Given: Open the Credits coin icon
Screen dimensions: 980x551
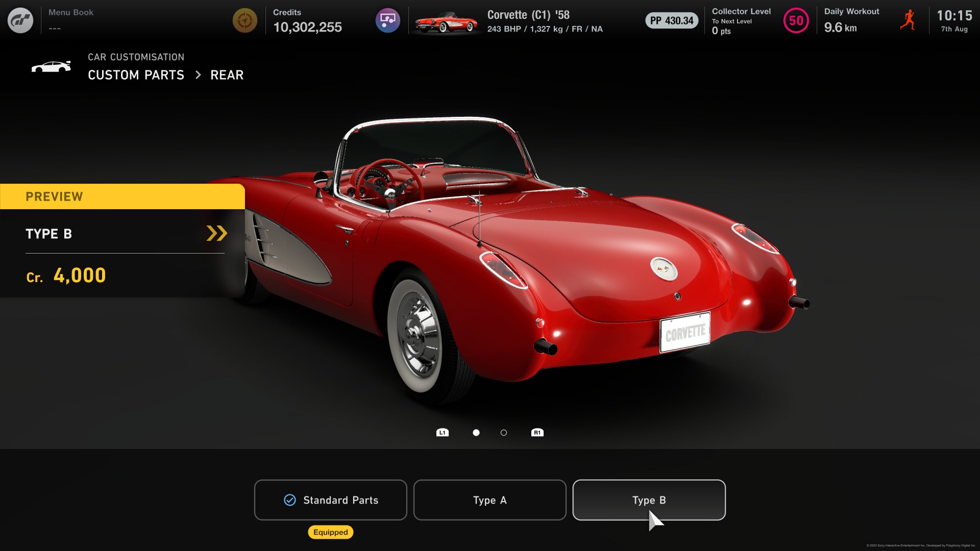Looking at the screenshot, I should pyautogui.click(x=245, y=20).
